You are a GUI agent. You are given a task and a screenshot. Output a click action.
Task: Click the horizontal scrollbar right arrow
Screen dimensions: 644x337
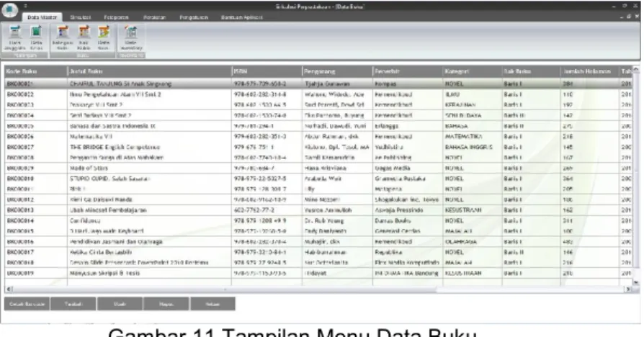628,289
